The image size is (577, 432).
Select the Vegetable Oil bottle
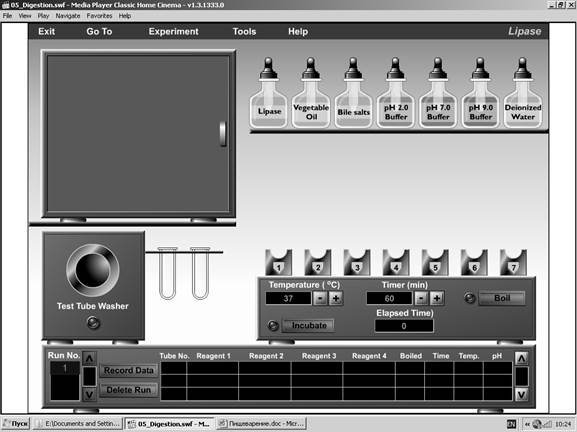[311, 92]
